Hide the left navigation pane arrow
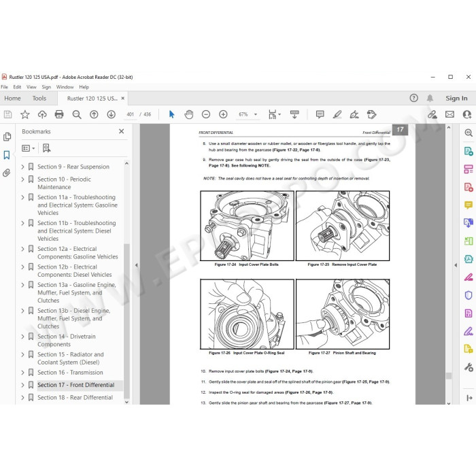 136,265
